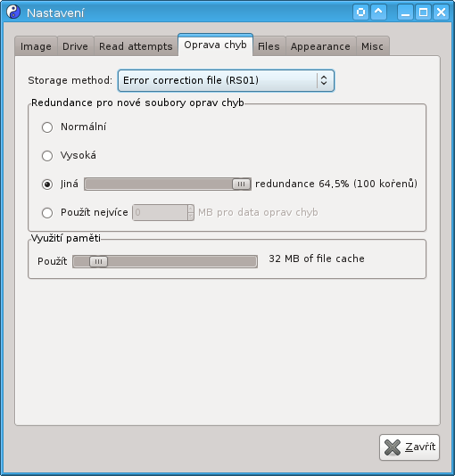Click the yin-yang application icon in title bar
Viewport: 455px width, 476px height.
[x=13, y=12]
